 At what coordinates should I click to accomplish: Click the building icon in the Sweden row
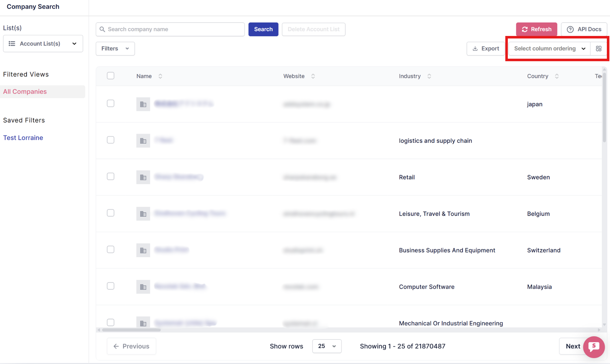click(x=143, y=177)
